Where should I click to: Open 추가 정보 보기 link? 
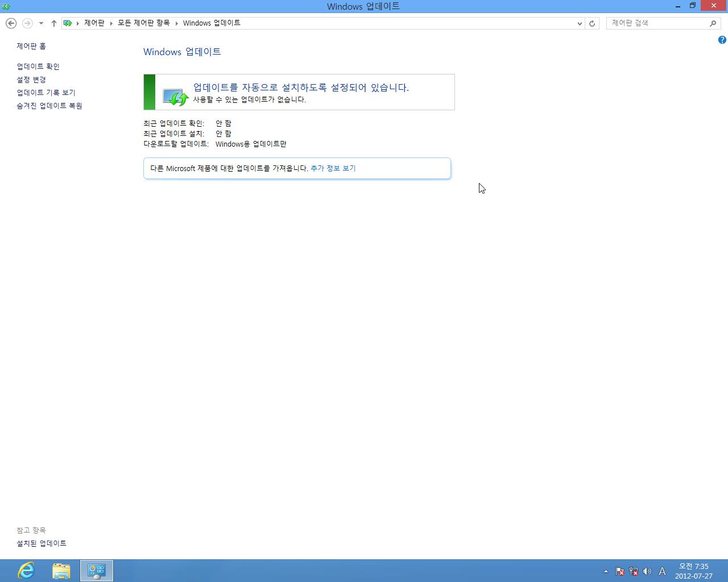(x=333, y=168)
